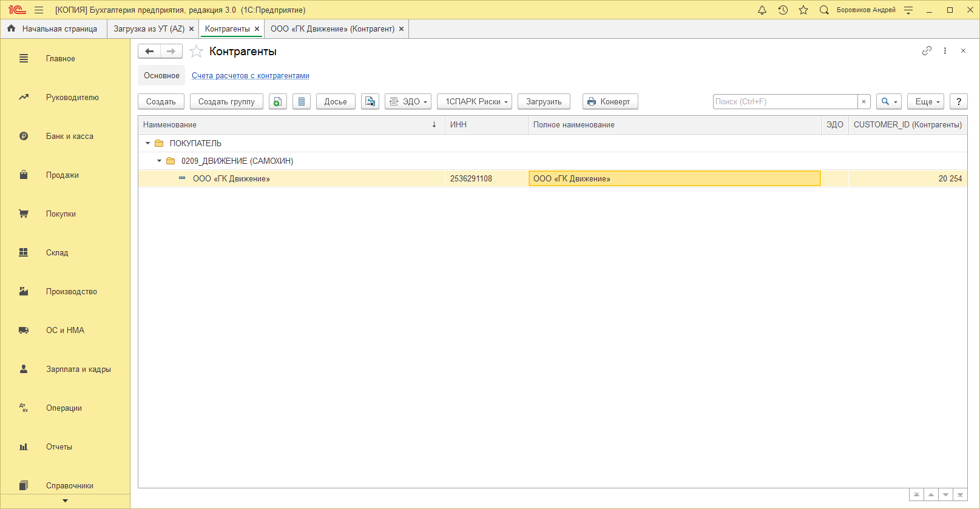Open the history clock icon
Image resolution: width=980 pixels, height=509 pixels.
tap(783, 10)
